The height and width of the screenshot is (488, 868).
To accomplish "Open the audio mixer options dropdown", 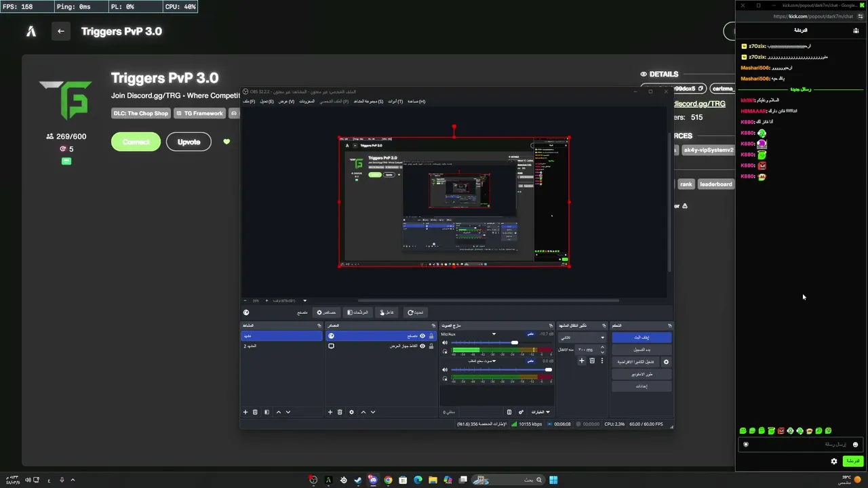I will coord(540,412).
